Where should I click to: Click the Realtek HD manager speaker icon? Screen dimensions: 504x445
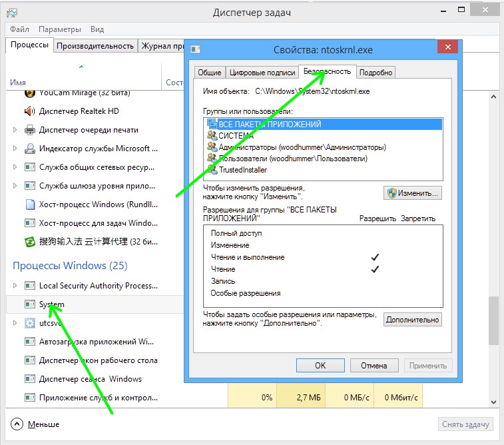click(x=30, y=111)
